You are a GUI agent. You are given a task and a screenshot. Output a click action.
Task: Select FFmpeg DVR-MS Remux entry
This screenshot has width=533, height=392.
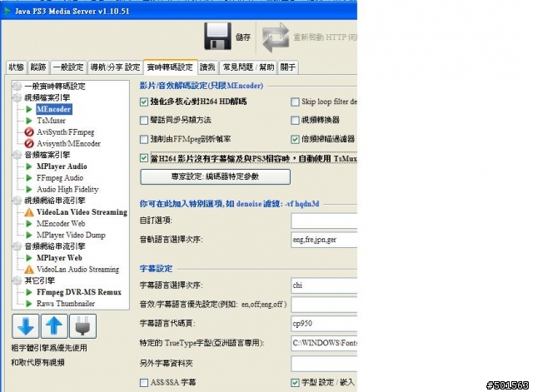point(79,292)
